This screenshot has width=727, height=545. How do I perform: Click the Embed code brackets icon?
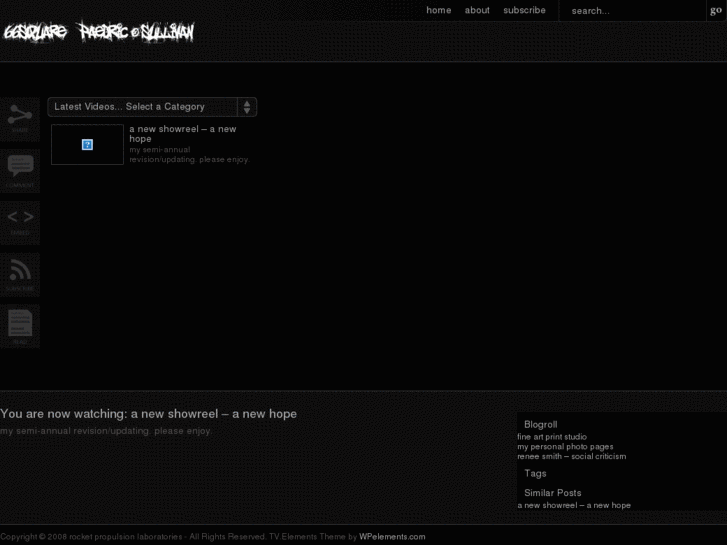coord(20,223)
